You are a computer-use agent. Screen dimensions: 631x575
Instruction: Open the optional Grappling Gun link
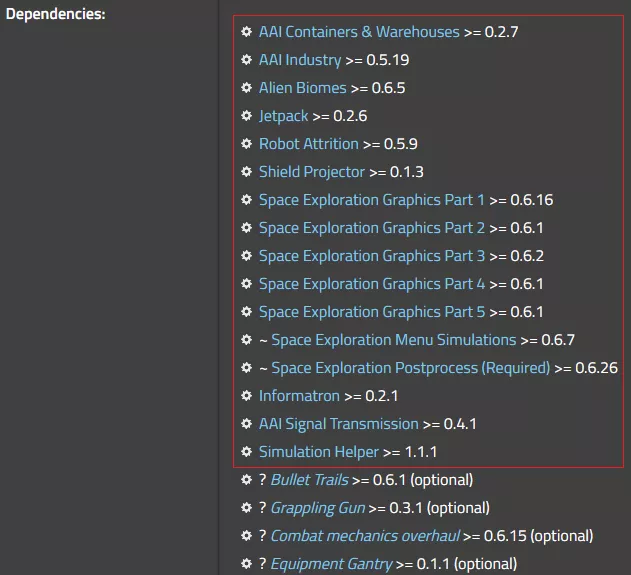point(318,508)
